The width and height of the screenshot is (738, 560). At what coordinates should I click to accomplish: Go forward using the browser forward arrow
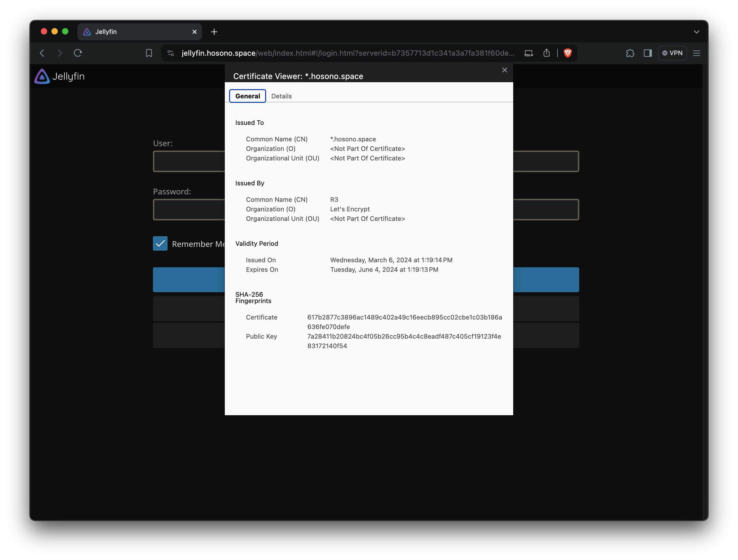click(x=60, y=53)
